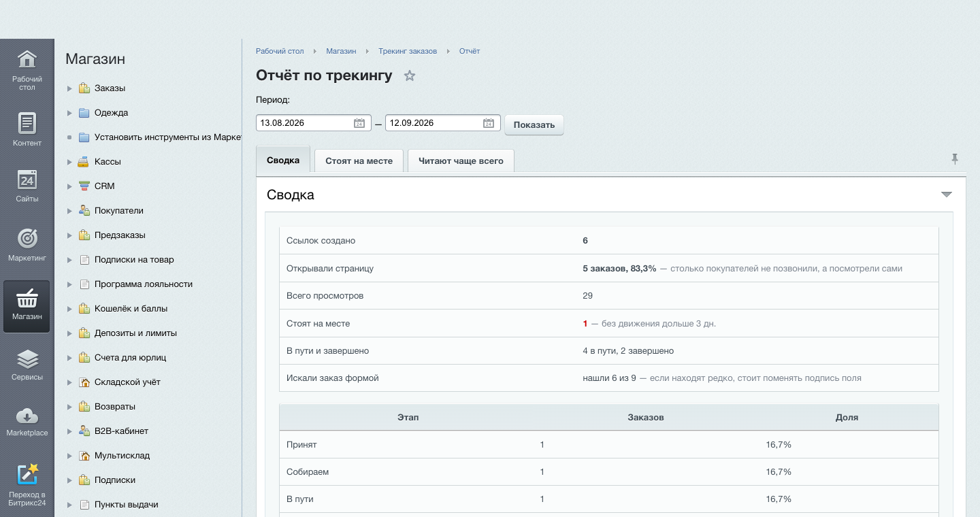The height and width of the screenshot is (517, 980).
Task: Expand the Программа лояльности tree node
Action: tap(69, 284)
